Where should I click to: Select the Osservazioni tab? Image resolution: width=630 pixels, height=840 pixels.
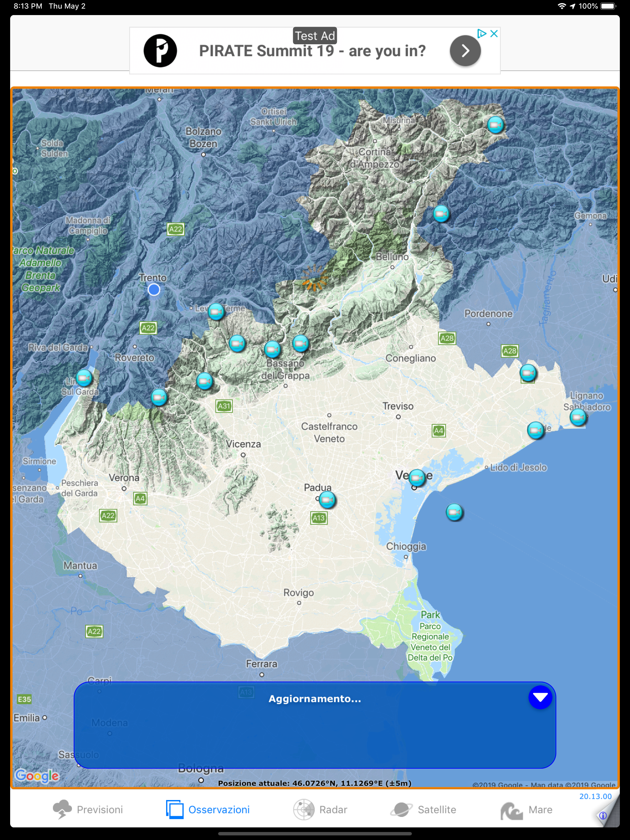pos(208,810)
